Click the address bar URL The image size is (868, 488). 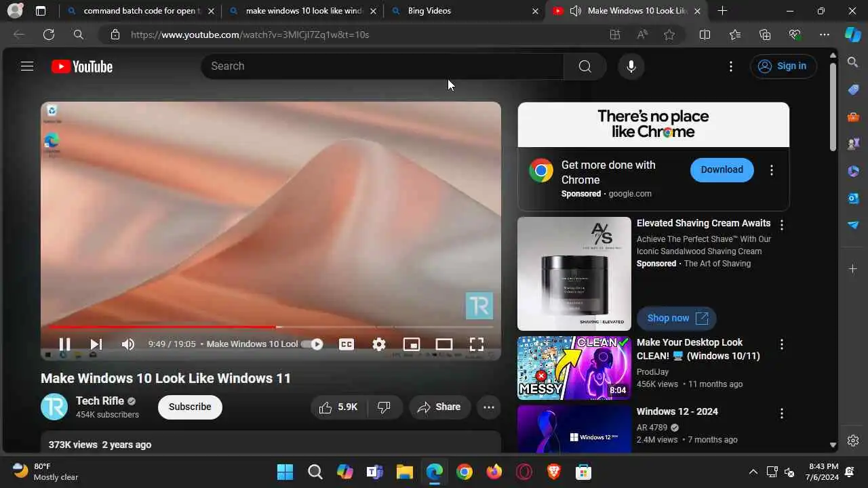point(250,35)
